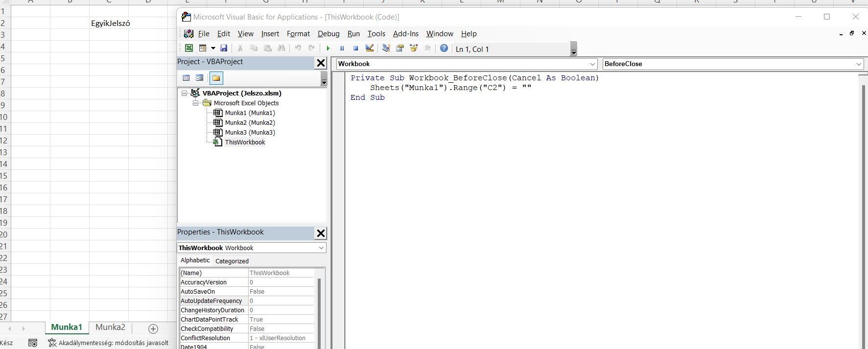Run the macro with green play icon
Viewport: 868px width, 349px height.
[328, 48]
